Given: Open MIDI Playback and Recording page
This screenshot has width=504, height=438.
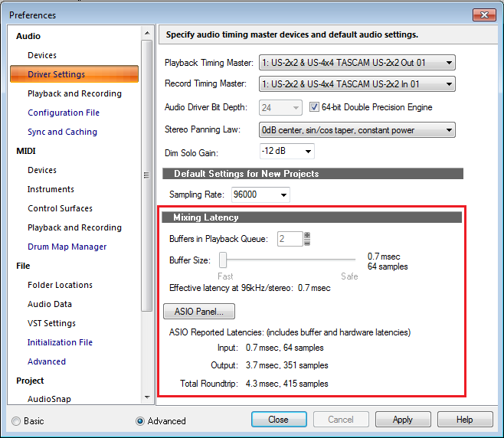Looking at the screenshot, I should pyautogui.click(x=74, y=227).
